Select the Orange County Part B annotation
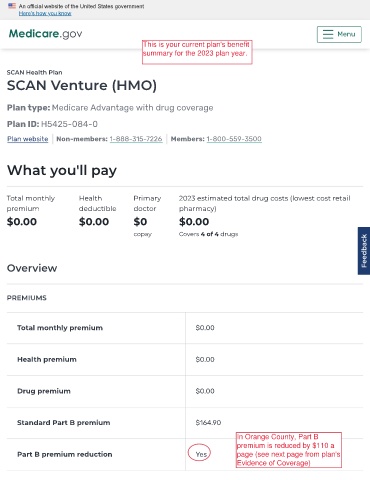 289,450
